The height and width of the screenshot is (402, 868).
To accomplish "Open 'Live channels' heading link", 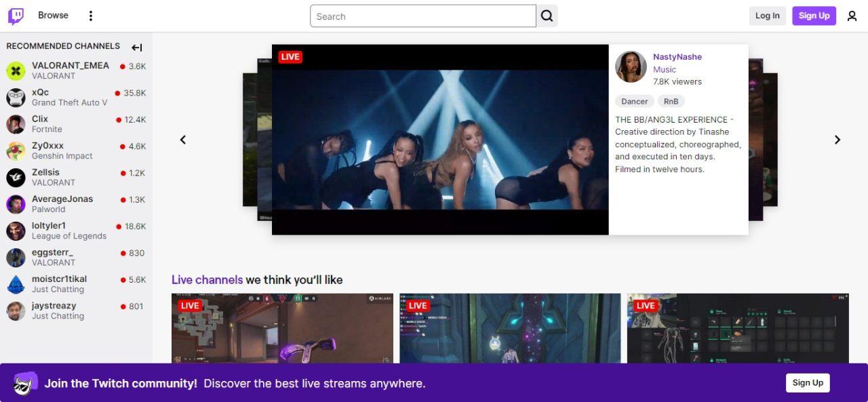I will pyautogui.click(x=207, y=279).
